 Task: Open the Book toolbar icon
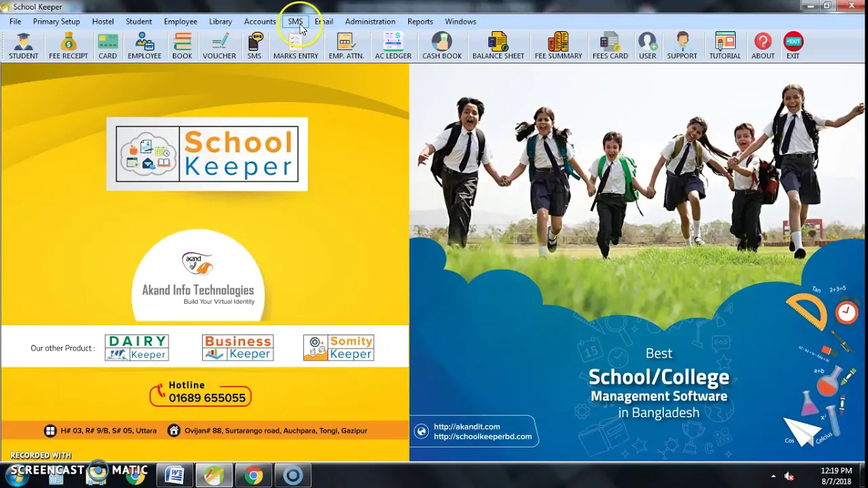(x=182, y=46)
